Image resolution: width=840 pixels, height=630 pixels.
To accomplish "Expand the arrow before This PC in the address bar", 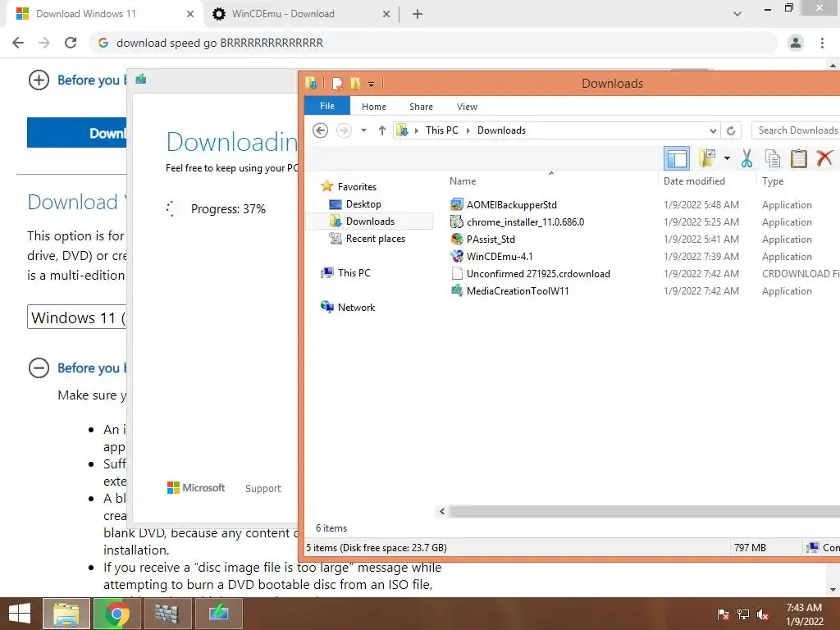I will (416, 130).
